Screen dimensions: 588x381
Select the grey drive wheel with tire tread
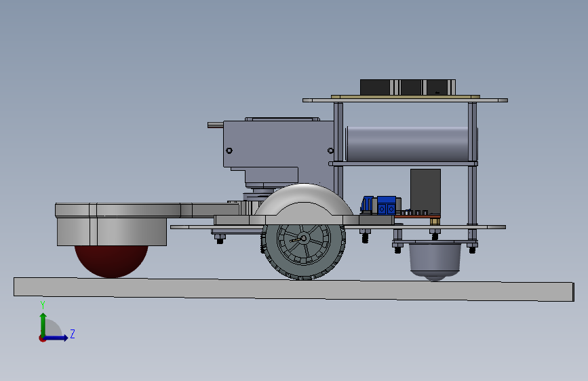click(303, 252)
